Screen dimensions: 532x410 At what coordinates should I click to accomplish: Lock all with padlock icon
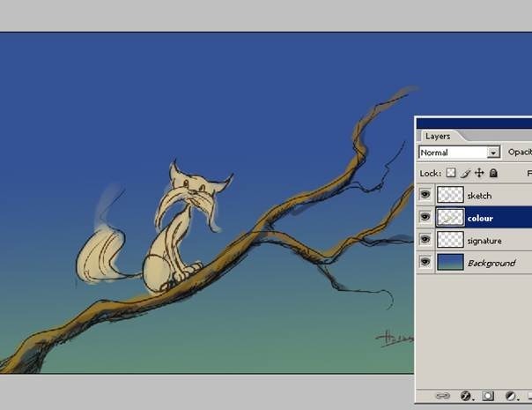pos(493,174)
